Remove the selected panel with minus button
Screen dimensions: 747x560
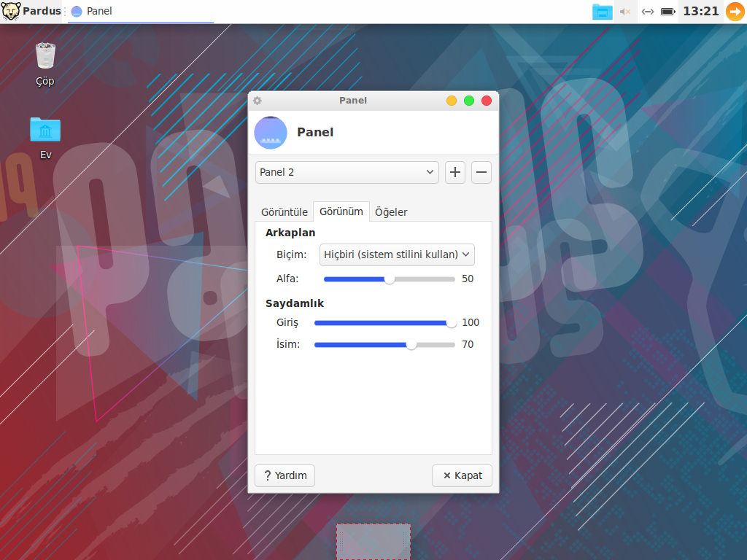point(481,172)
